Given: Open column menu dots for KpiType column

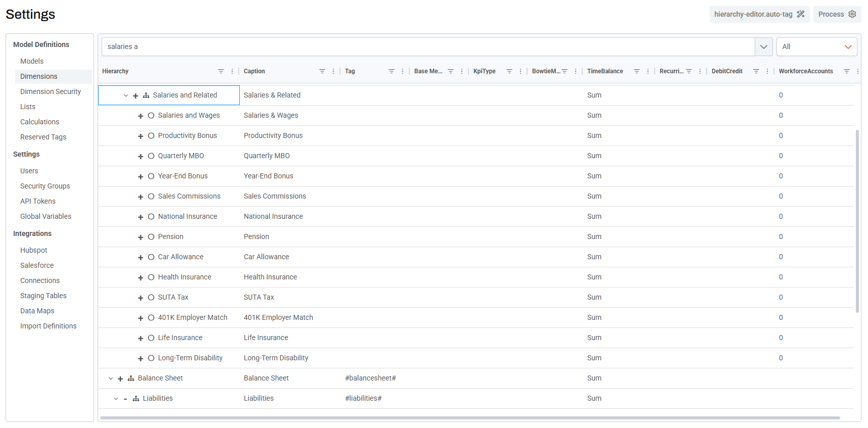Looking at the screenshot, I should click(x=520, y=71).
